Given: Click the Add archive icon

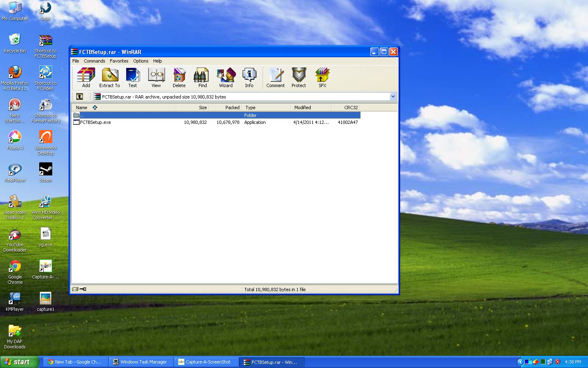Looking at the screenshot, I should 85,78.
